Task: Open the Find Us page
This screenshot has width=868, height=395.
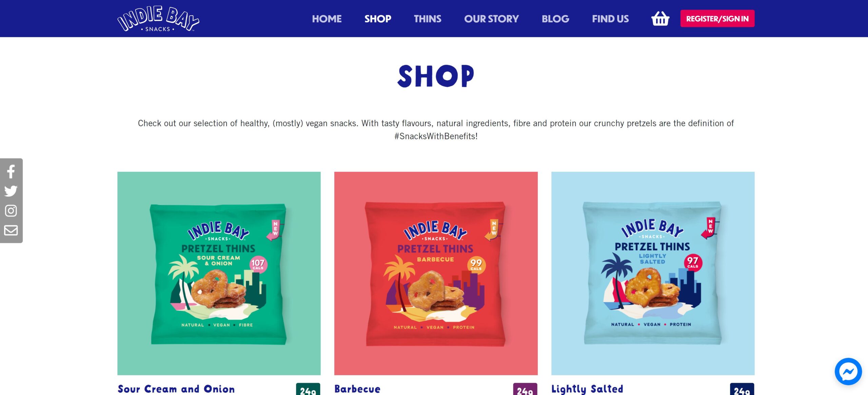Action: coord(610,19)
